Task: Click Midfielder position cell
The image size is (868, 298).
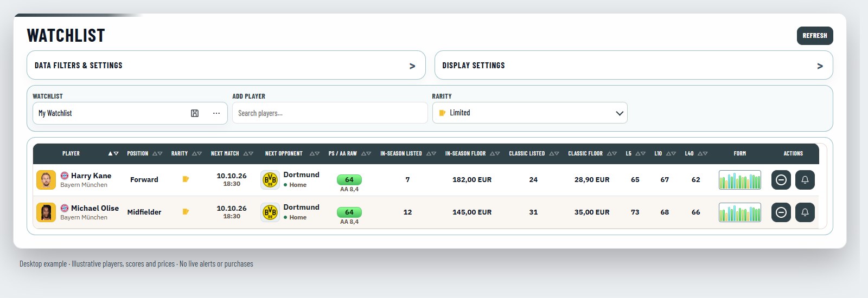Action: click(144, 212)
